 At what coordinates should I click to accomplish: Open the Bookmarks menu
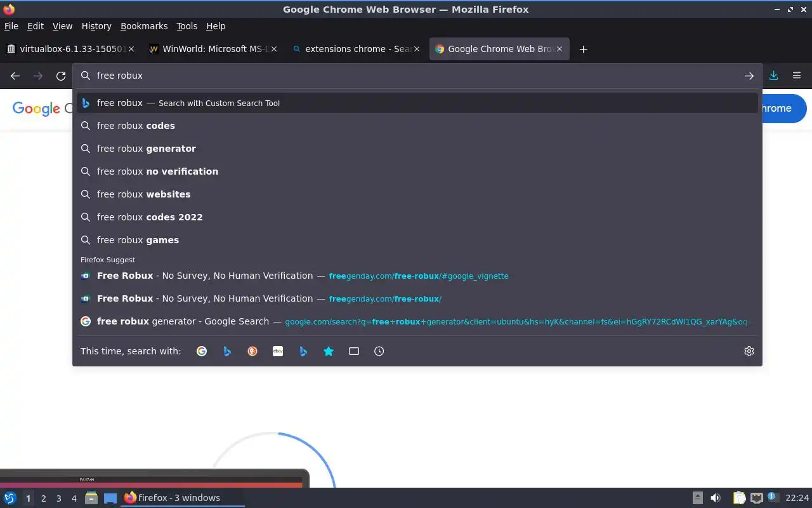144,26
